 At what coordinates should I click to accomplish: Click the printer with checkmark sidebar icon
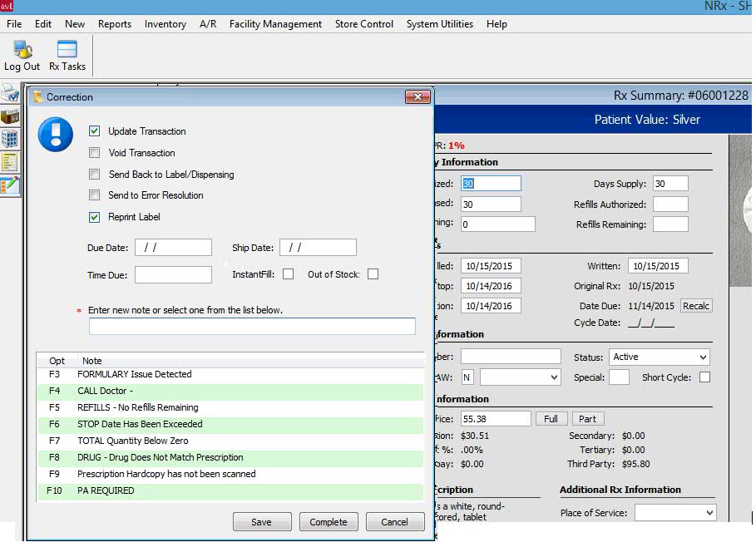pos(10,93)
